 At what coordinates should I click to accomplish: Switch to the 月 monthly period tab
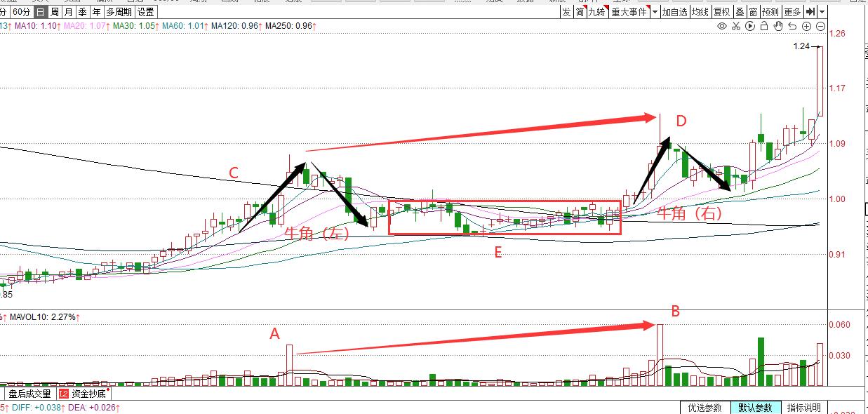(68, 12)
